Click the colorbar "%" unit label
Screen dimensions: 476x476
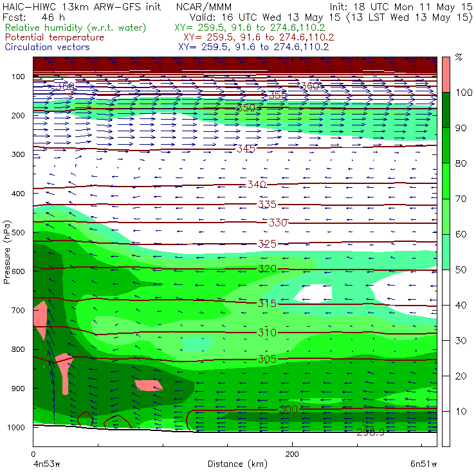[x=459, y=57]
